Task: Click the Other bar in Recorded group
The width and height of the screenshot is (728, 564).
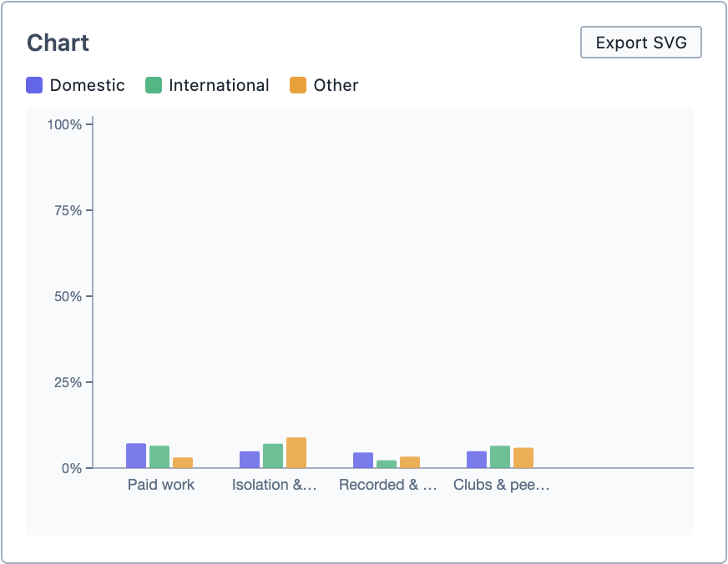Action: [410, 462]
